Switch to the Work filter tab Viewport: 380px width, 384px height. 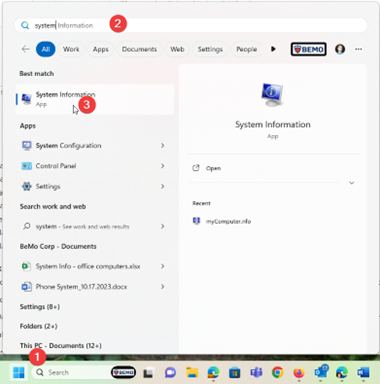pyautogui.click(x=71, y=49)
